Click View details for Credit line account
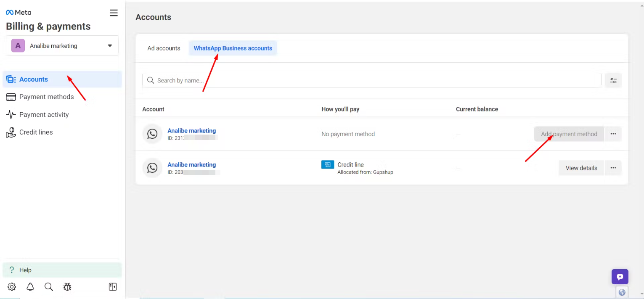The width and height of the screenshot is (644, 299). (x=581, y=168)
